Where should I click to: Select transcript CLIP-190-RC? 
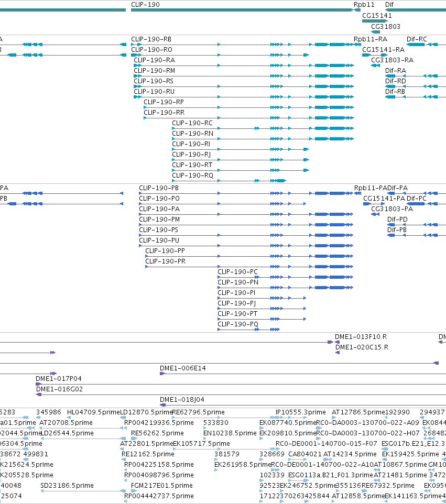(x=192, y=123)
